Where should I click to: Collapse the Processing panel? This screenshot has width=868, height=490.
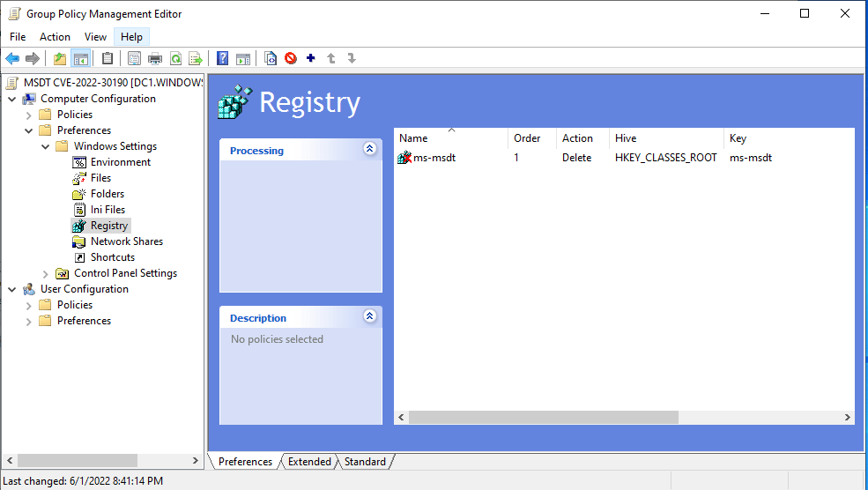369,150
